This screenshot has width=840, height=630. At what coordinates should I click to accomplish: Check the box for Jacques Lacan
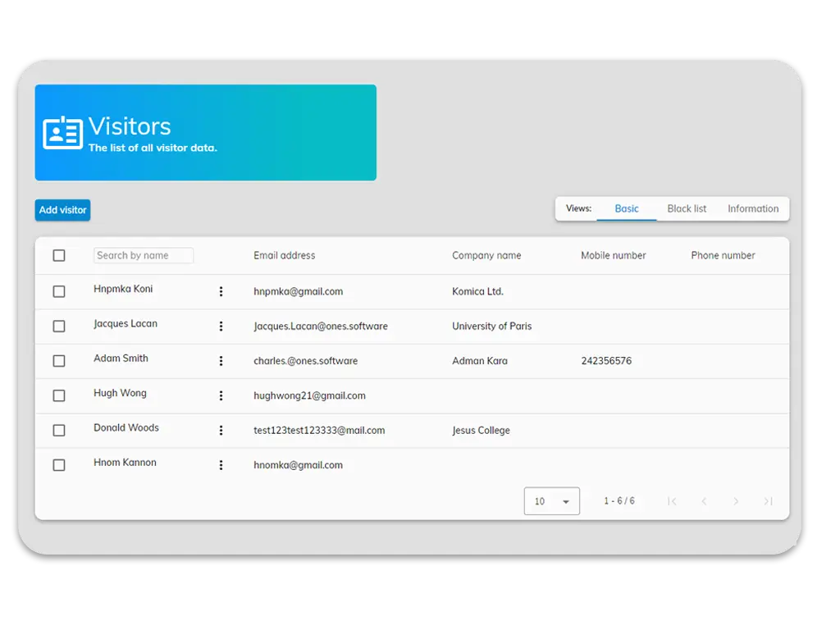point(59,326)
